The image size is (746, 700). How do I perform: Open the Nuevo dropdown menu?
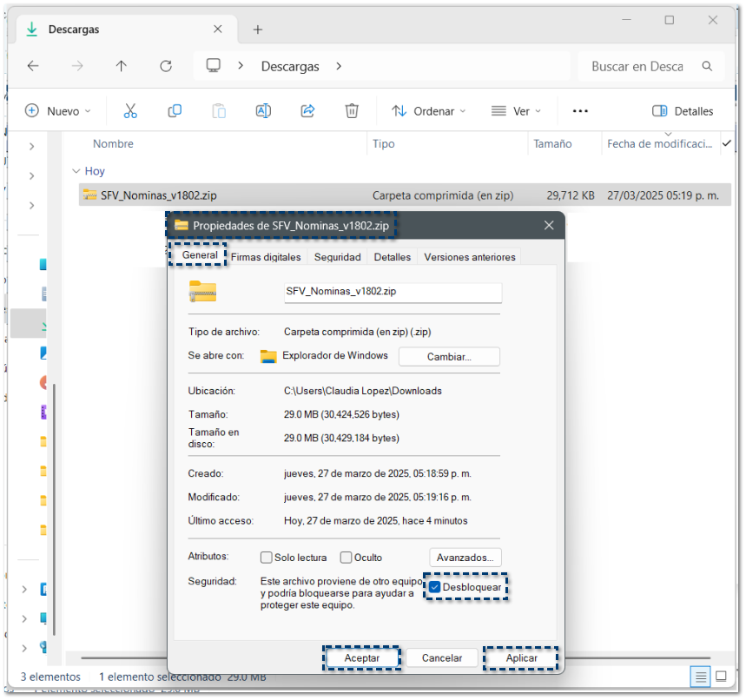[58, 111]
